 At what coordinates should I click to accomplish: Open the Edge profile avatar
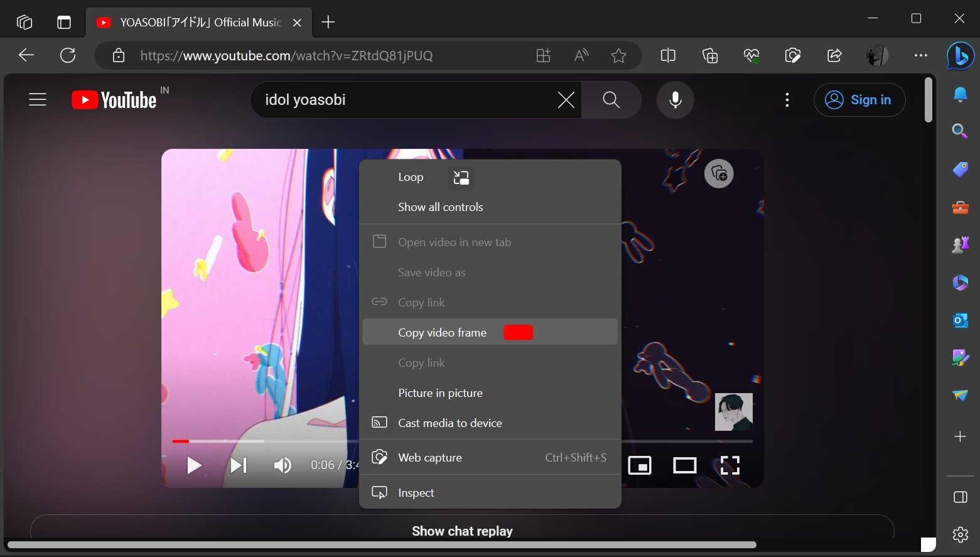[x=877, y=55]
